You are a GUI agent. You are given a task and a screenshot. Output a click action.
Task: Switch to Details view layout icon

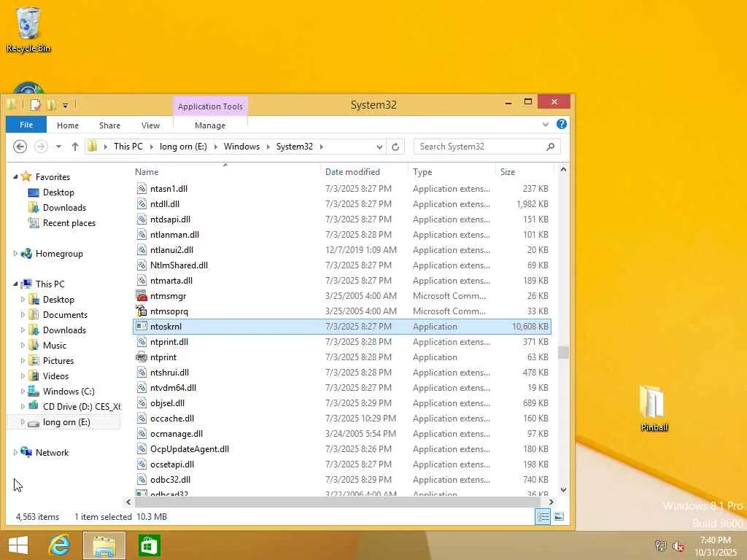click(543, 517)
